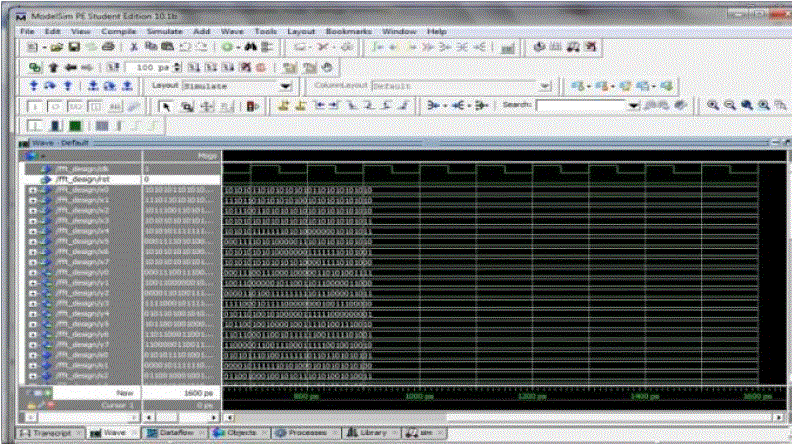The height and width of the screenshot is (444, 793).
Task: Open the Search field dropdown arrow
Action: 632,105
